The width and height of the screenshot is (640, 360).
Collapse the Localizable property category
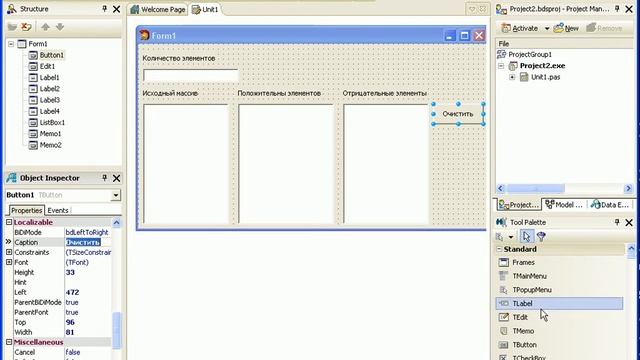pyautogui.click(x=9, y=222)
